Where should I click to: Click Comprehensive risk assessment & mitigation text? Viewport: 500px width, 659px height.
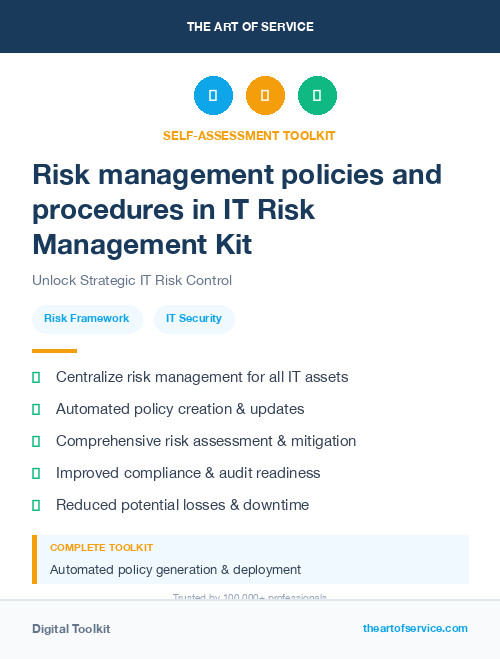click(x=206, y=441)
